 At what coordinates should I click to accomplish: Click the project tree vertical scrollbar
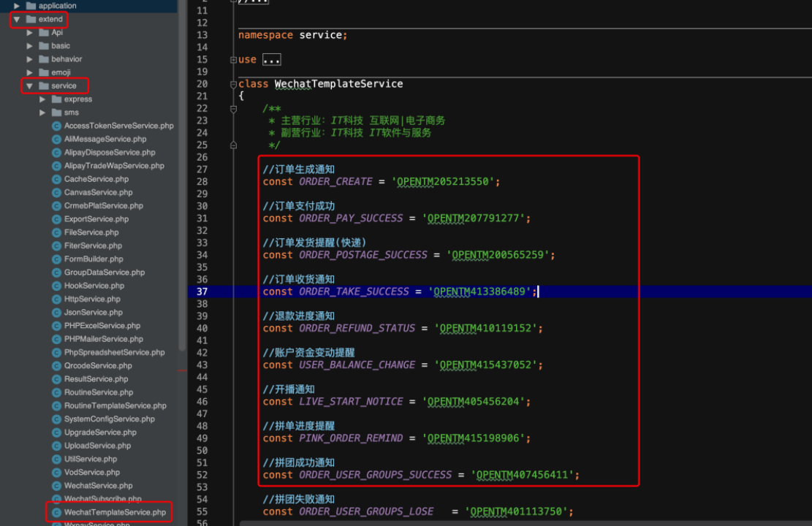pyautogui.click(x=182, y=176)
